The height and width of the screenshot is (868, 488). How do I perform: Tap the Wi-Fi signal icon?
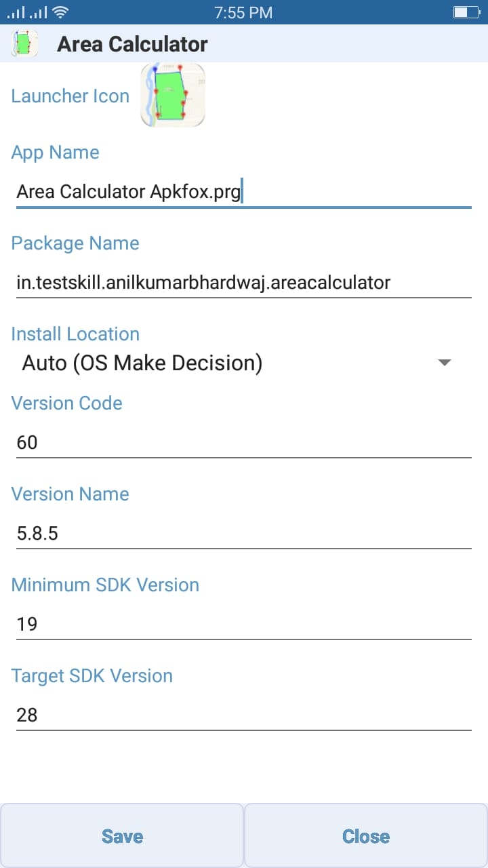tap(60, 12)
